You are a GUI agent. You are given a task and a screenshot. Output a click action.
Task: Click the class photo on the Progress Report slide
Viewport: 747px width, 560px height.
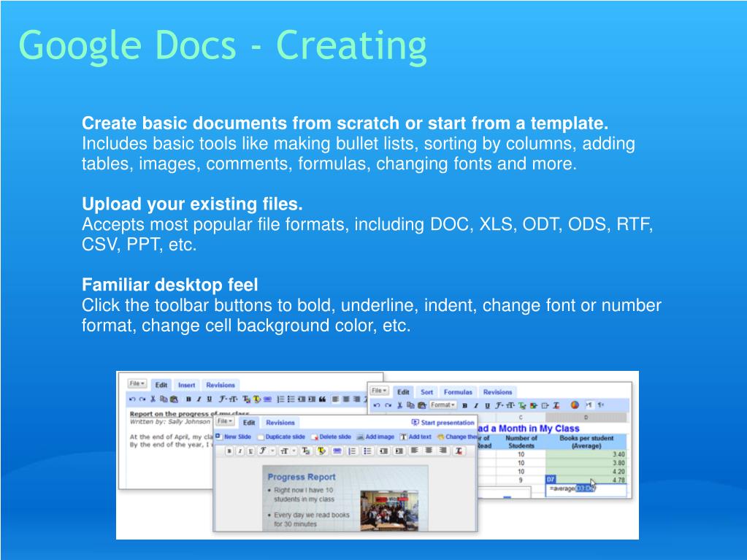[x=389, y=510]
